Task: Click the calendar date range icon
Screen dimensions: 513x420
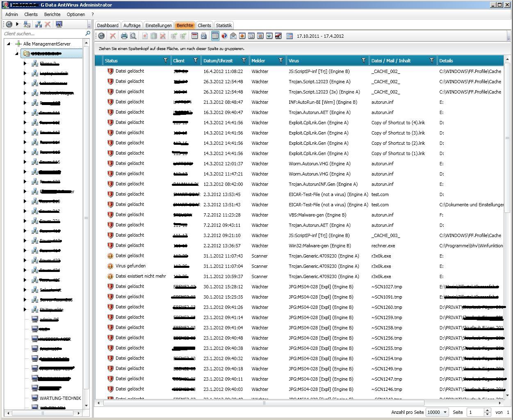Action: point(290,36)
